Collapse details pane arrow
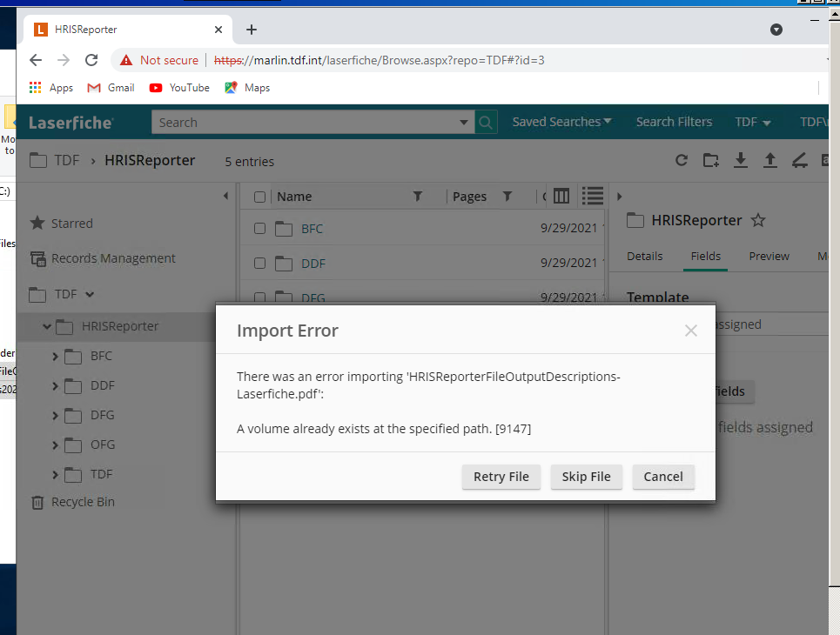The height and width of the screenshot is (635, 840). (619, 197)
